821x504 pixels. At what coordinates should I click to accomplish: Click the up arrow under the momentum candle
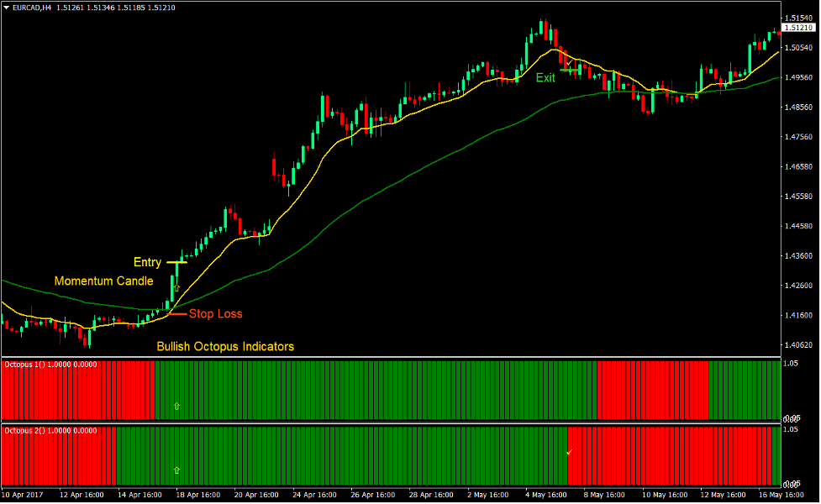[x=176, y=288]
